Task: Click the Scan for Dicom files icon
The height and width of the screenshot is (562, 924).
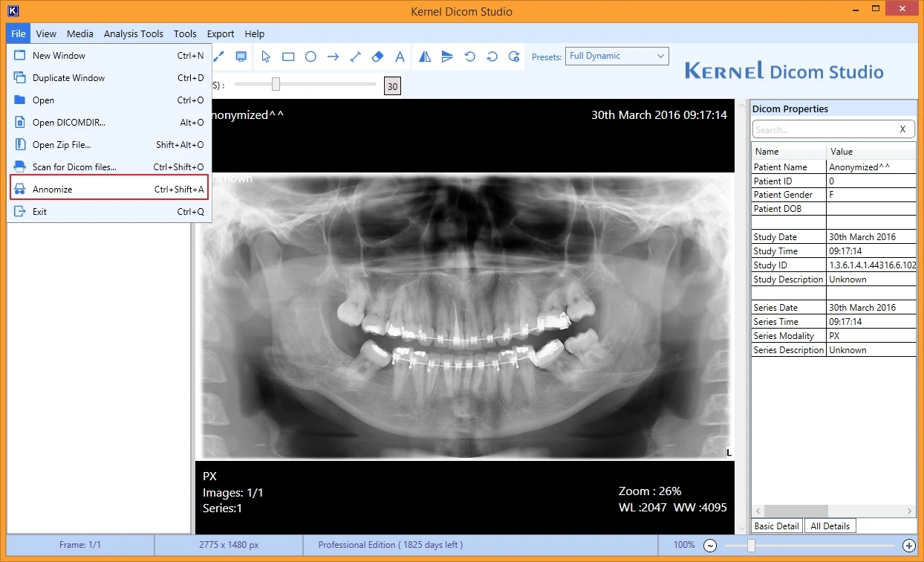Action: [x=20, y=167]
